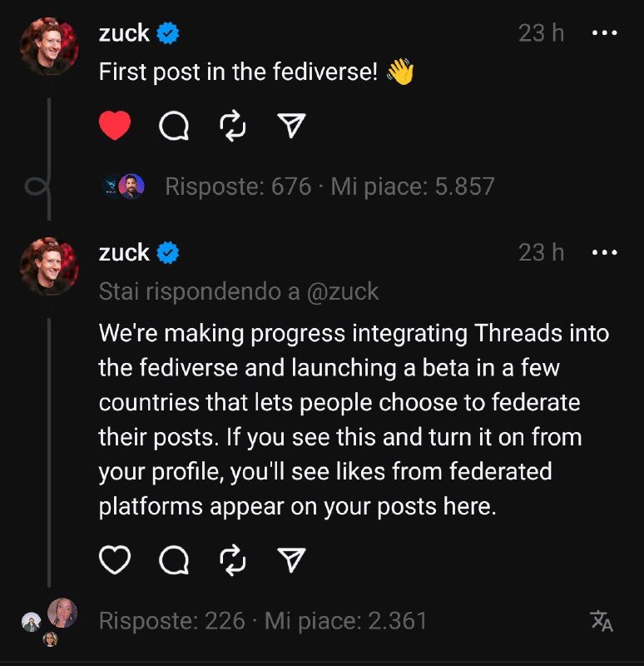644x666 pixels.
Task: Translate the post with the translate icon
Action: pyautogui.click(x=601, y=620)
